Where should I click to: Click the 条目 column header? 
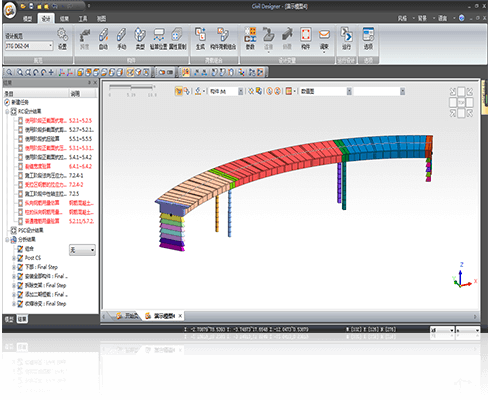[36, 94]
